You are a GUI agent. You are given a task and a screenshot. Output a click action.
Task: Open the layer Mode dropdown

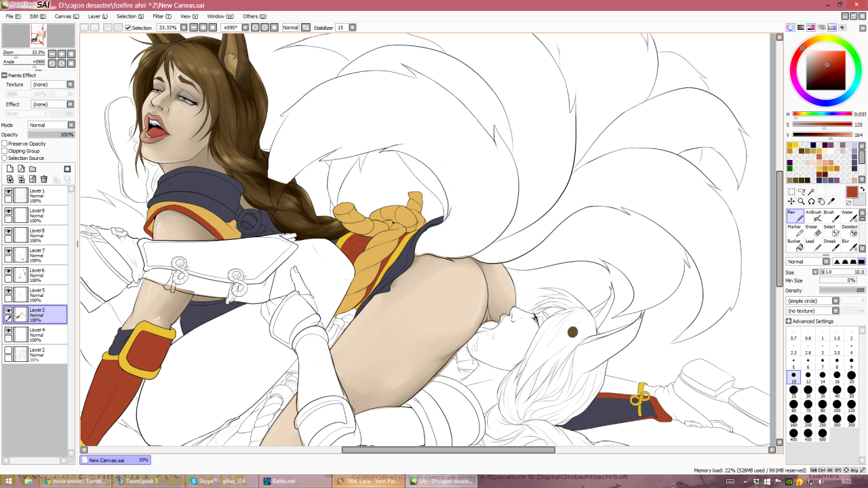pos(51,125)
